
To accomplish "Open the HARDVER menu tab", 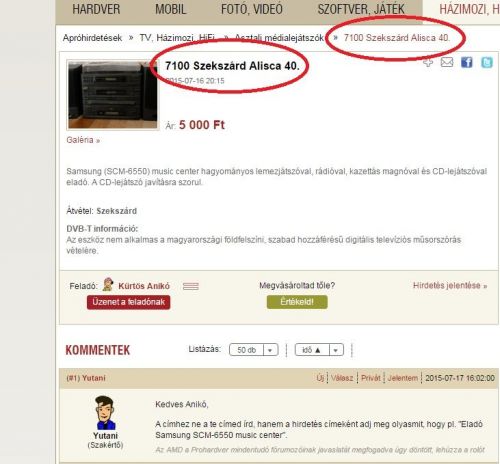I will (96, 9).
